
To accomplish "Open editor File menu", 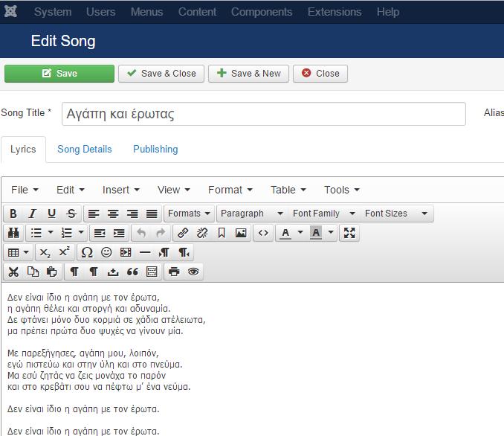I will pyautogui.click(x=25, y=190).
